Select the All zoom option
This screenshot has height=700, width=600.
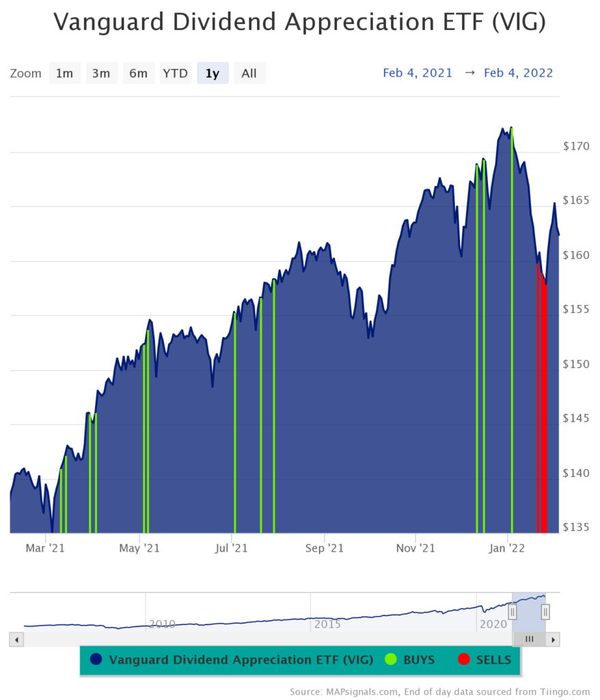click(x=249, y=73)
